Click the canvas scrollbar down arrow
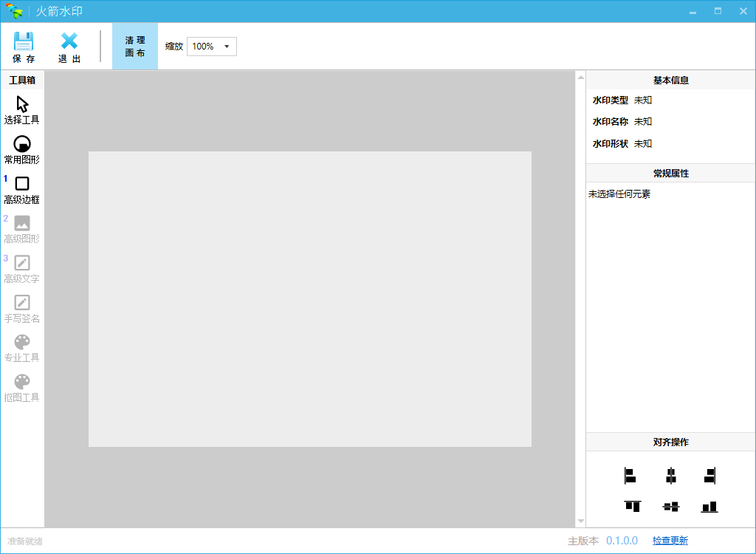Image resolution: width=756 pixels, height=554 pixels. click(581, 521)
